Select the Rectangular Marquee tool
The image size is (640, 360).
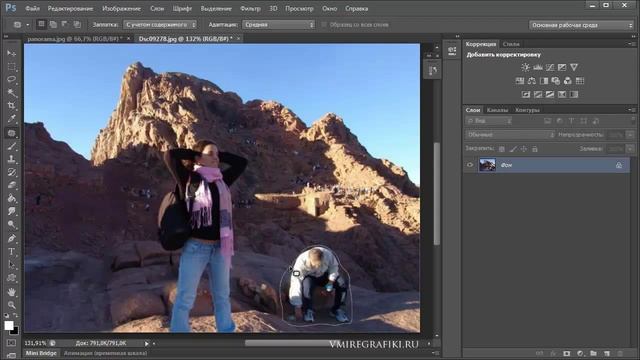(x=11, y=66)
